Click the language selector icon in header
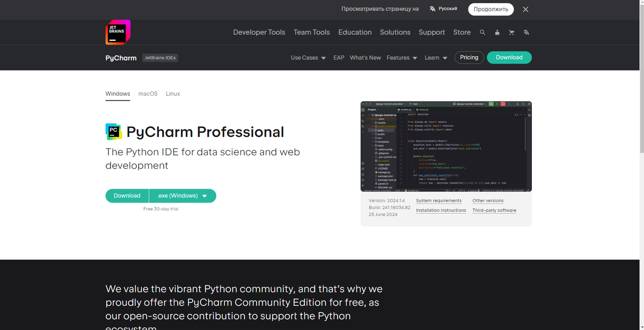This screenshot has height=330, width=644. coord(526,32)
